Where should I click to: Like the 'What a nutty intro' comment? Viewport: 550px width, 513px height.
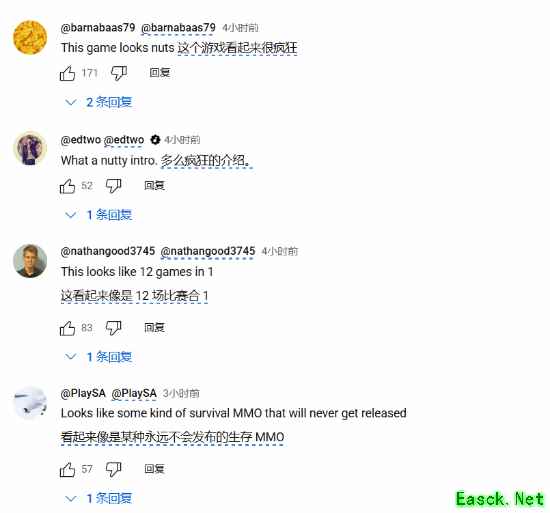tap(67, 186)
